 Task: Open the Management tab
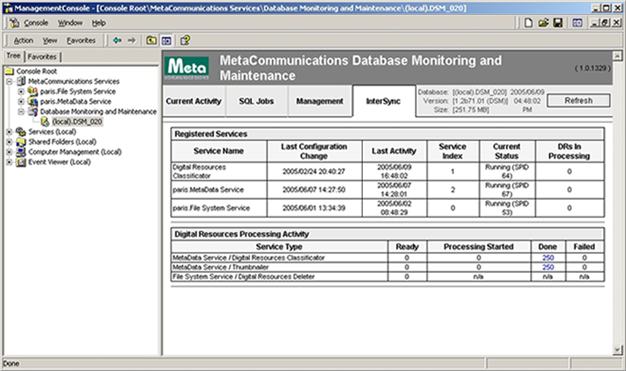[319, 101]
